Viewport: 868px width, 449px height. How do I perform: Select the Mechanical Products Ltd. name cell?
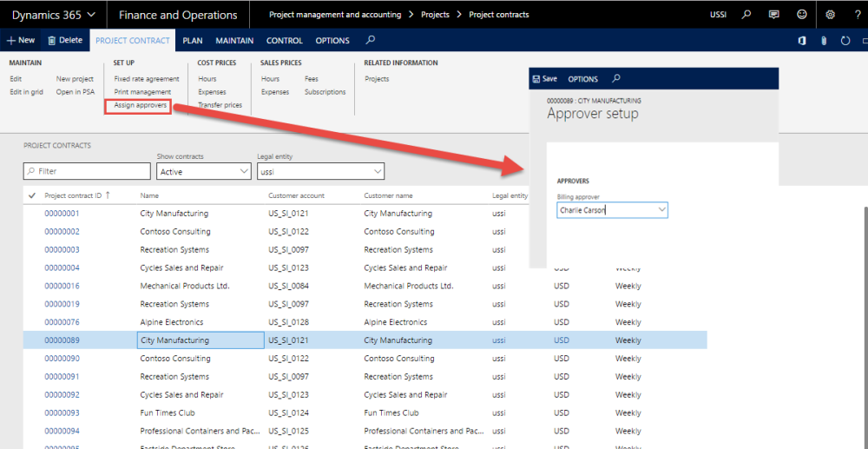coord(185,286)
